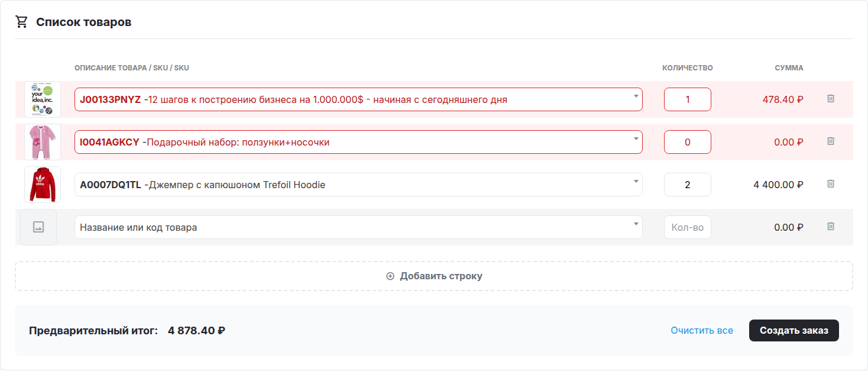The height and width of the screenshot is (371, 868).
Task: Click the Предварительный итог label
Action: [93, 331]
